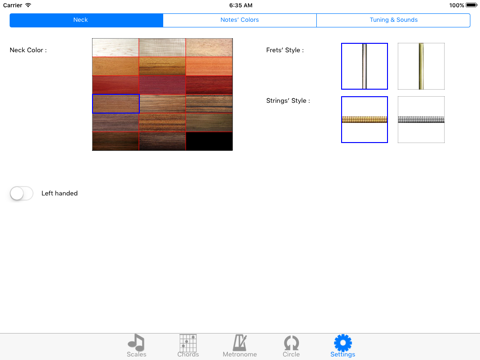Choose the gold wound strings style
Image resolution: width=480 pixels, height=360 pixels.
[x=364, y=120]
